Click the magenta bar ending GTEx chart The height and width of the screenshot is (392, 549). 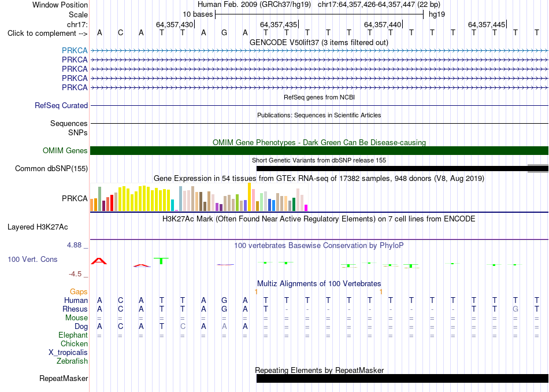click(x=306, y=208)
